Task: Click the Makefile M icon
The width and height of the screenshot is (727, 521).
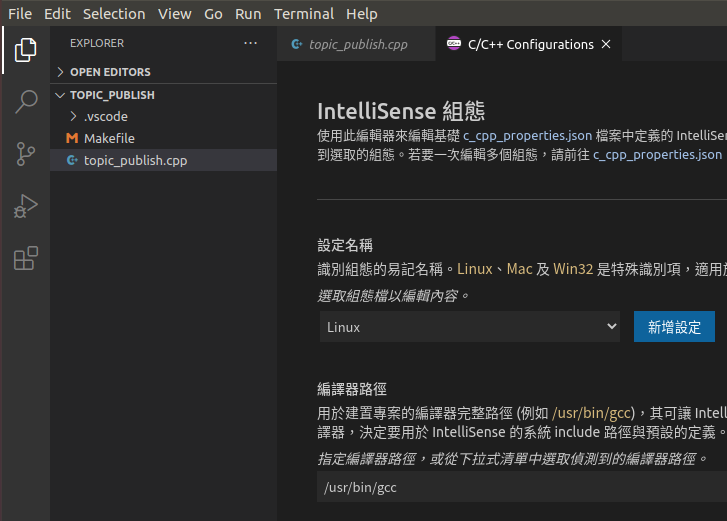Action: coord(72,138)
